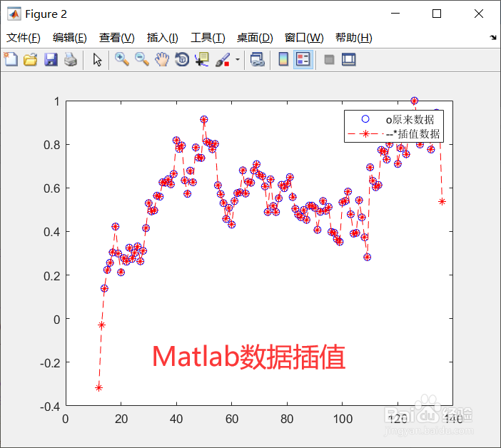Open the 查看(V) menu

coord(116,38)
